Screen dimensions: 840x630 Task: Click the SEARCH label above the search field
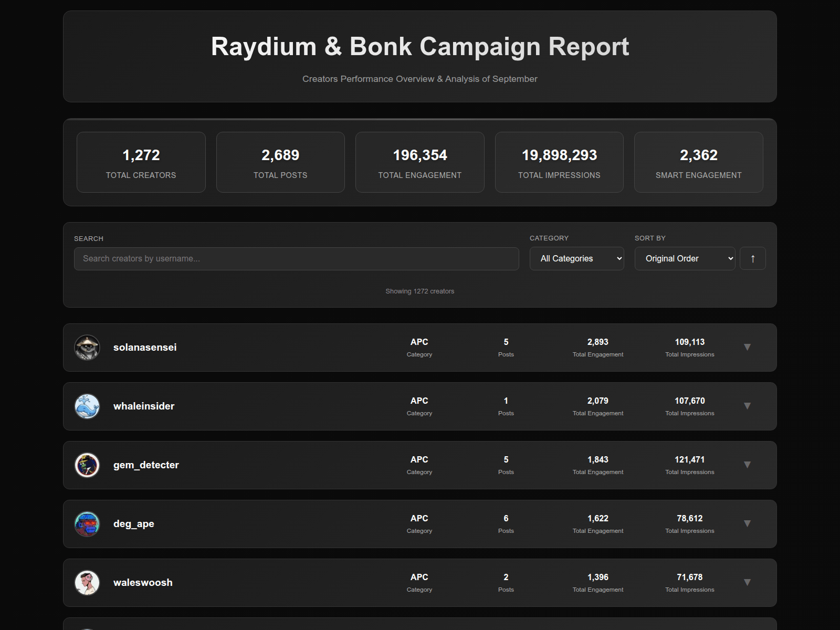point(89,238)
